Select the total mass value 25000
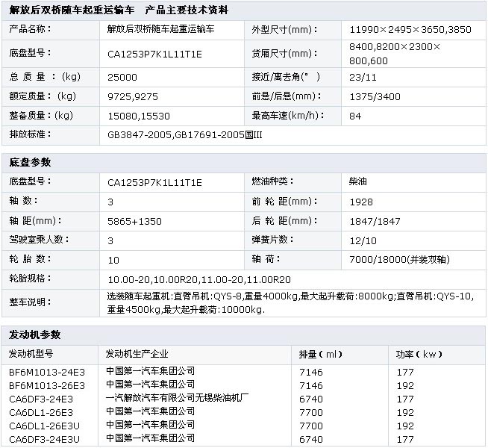Image resolution: width=488 pixels, height=448 pixels. click(122, 77)
